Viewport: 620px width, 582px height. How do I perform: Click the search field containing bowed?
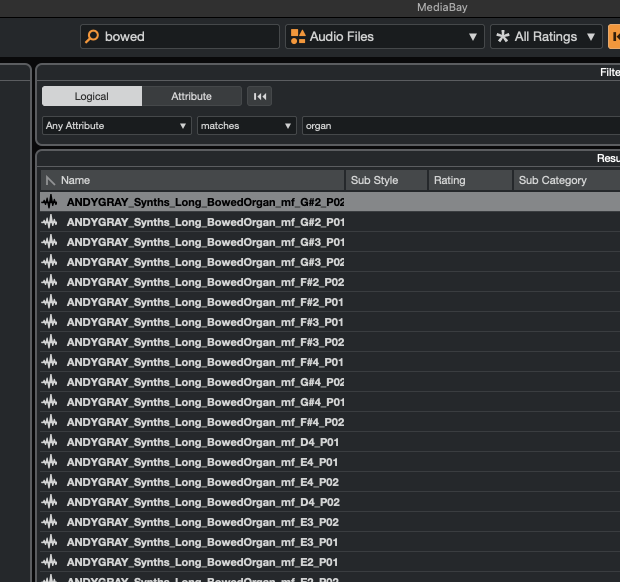(180, 36)
